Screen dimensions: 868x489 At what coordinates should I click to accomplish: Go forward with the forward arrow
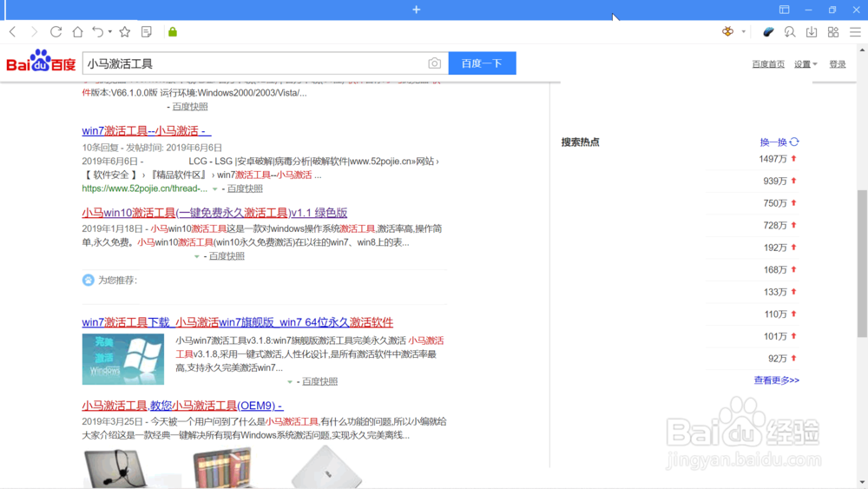(x=35, y=32)
